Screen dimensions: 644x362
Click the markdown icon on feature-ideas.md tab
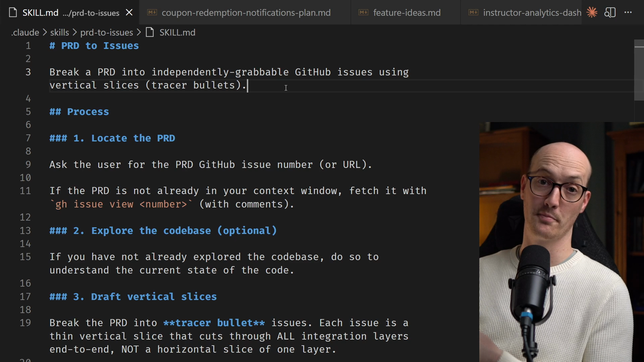coord(363,13)
